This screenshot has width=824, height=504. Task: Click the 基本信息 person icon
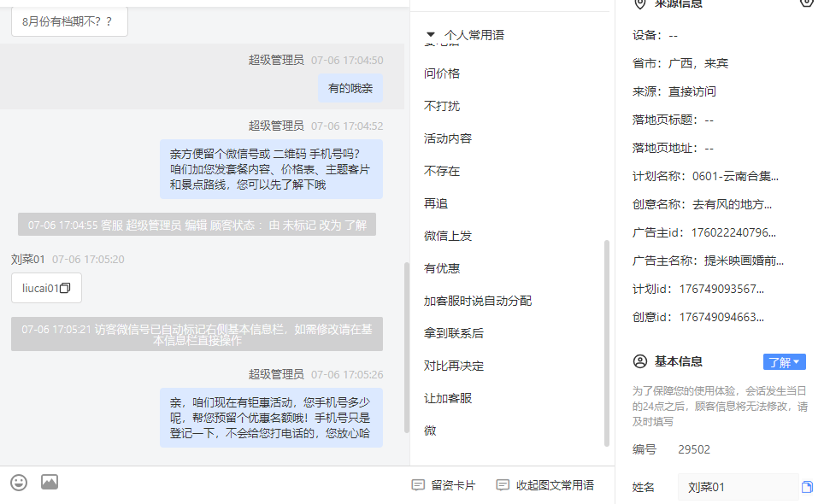640,361
